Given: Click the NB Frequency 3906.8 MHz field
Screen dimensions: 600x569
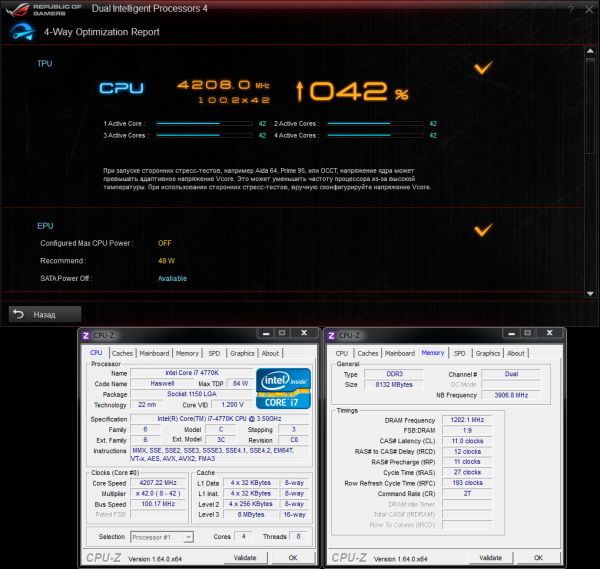Looking at the screenshot, I should point(511,395).
